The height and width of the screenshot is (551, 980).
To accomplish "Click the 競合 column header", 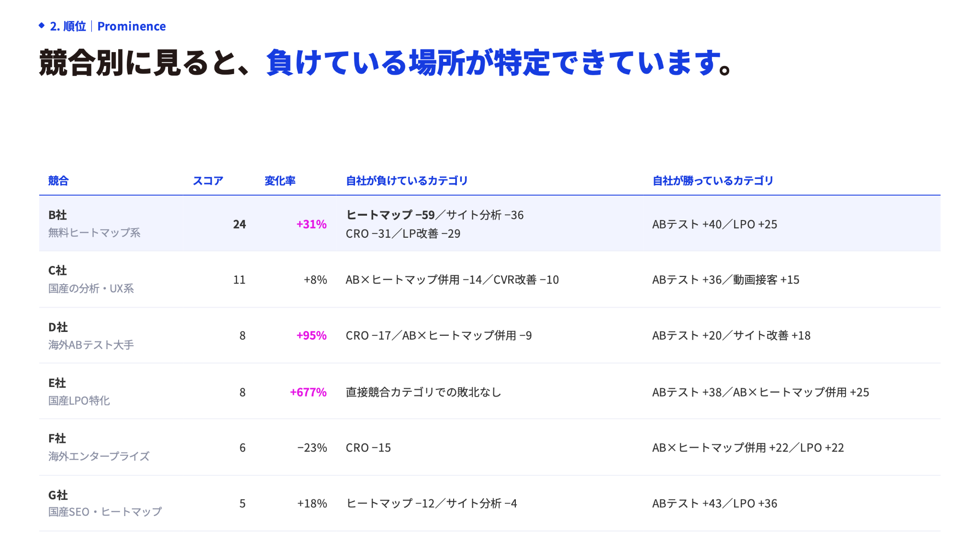I will pyautogui.click(x=58, y=181).
